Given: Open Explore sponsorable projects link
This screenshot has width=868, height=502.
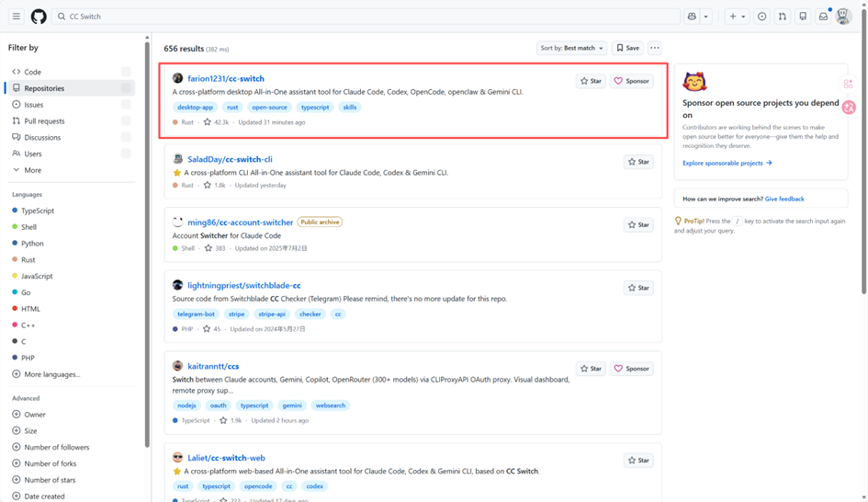Looking at the screenshot, I should click(x=727, y=163).
